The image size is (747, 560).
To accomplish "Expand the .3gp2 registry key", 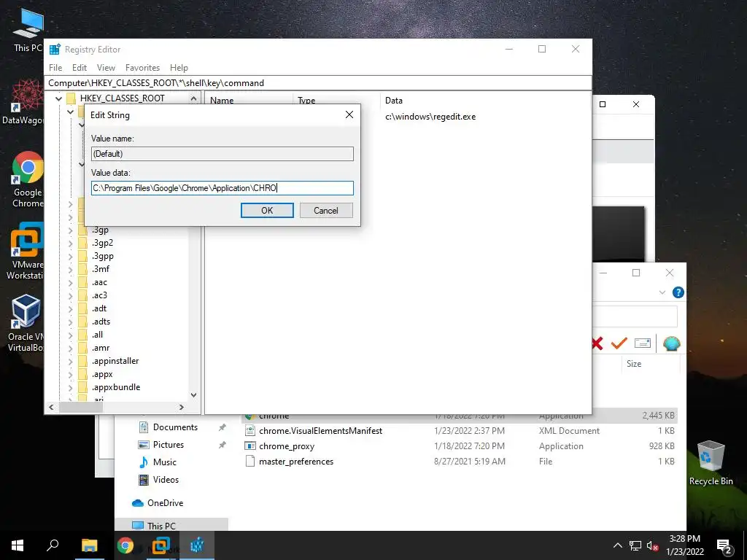I will click(x=71, y=244).
